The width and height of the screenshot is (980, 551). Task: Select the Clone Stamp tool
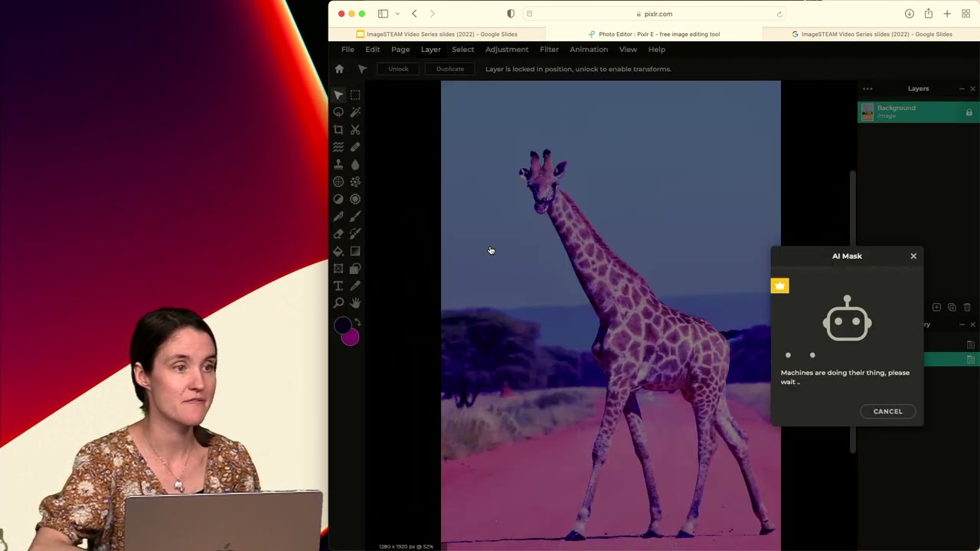(338, 165)
